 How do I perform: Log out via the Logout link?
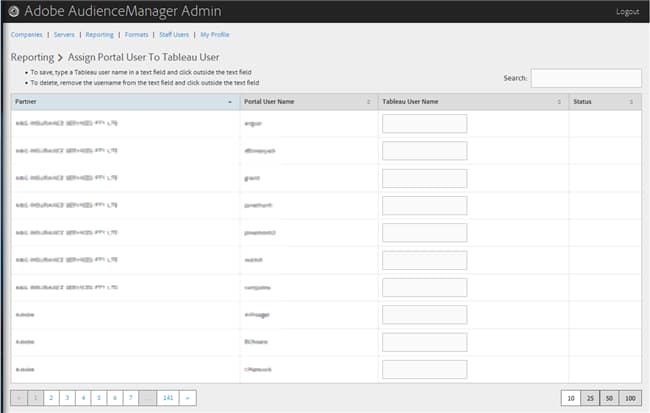(627, 12)
